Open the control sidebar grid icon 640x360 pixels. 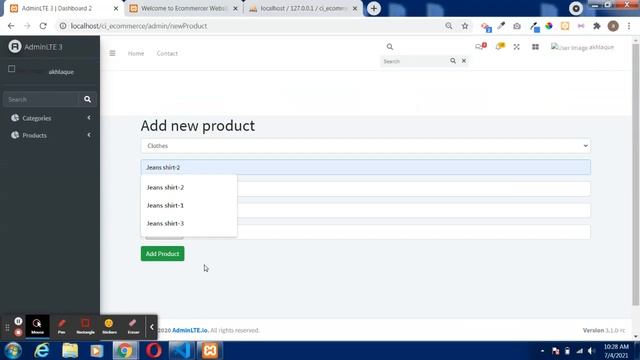pos(535,47)
